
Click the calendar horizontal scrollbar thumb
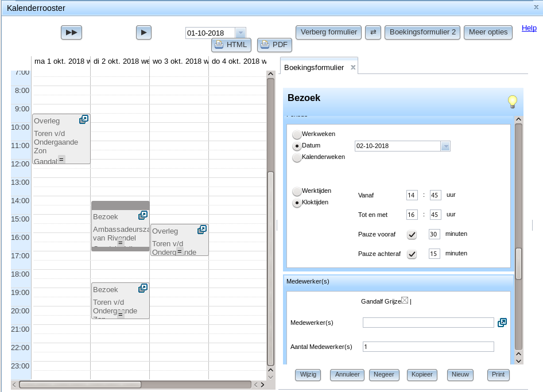pyautogui.click(x=80, y=385)
